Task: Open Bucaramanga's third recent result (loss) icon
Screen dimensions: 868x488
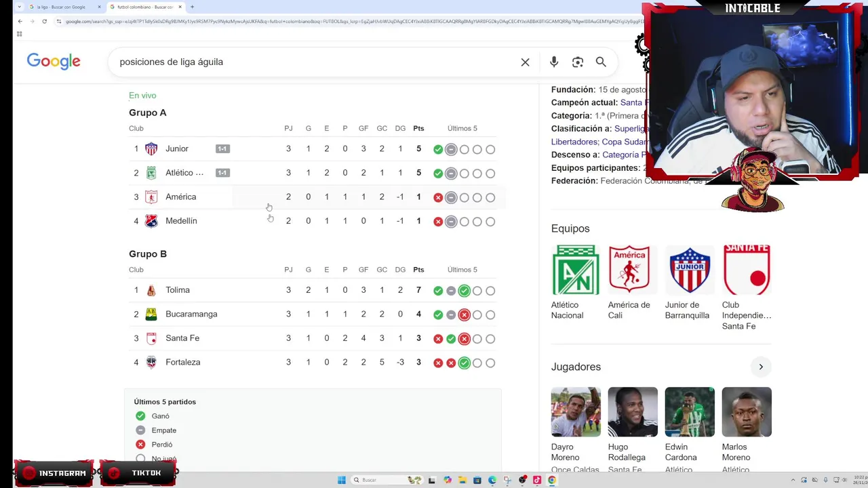Action: tap(464, 314)
